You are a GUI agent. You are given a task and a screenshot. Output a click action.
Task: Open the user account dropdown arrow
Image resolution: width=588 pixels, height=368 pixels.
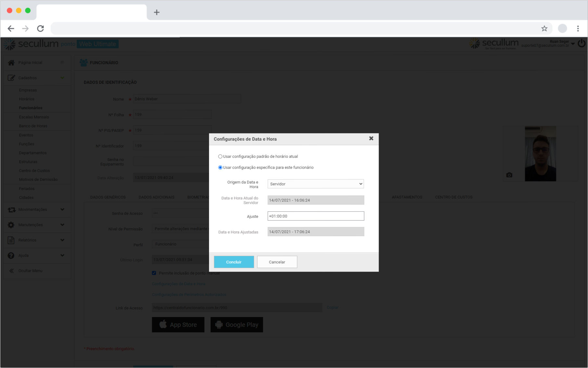pyautogui.click(x=573, y=44)
